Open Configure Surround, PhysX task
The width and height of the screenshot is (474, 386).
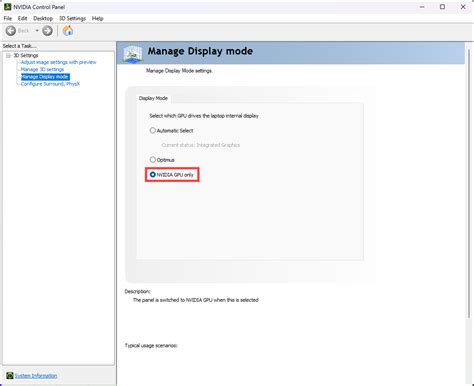click(50, 84)
